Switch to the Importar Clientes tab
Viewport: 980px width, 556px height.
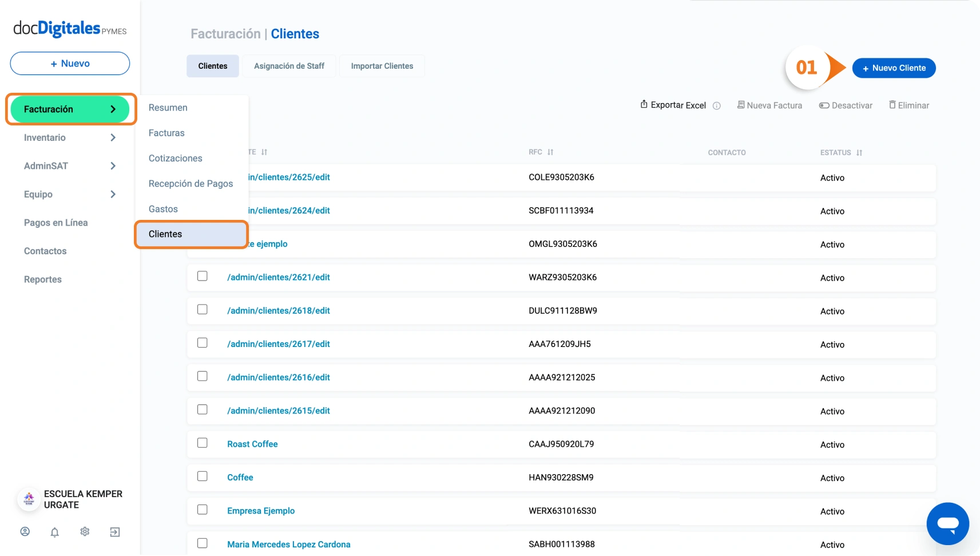(382, 66)
